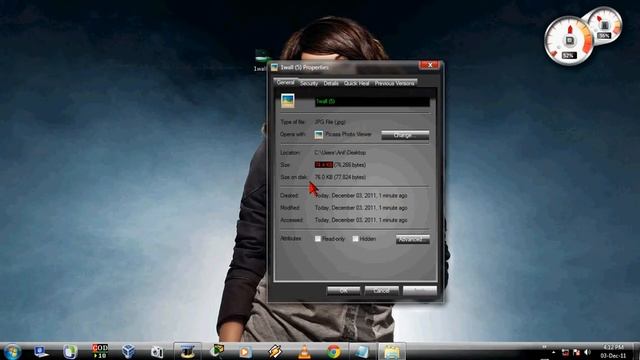Enable the Read-only checkbox
Screen dimensions: 640x360
click(x=318, y=239)
